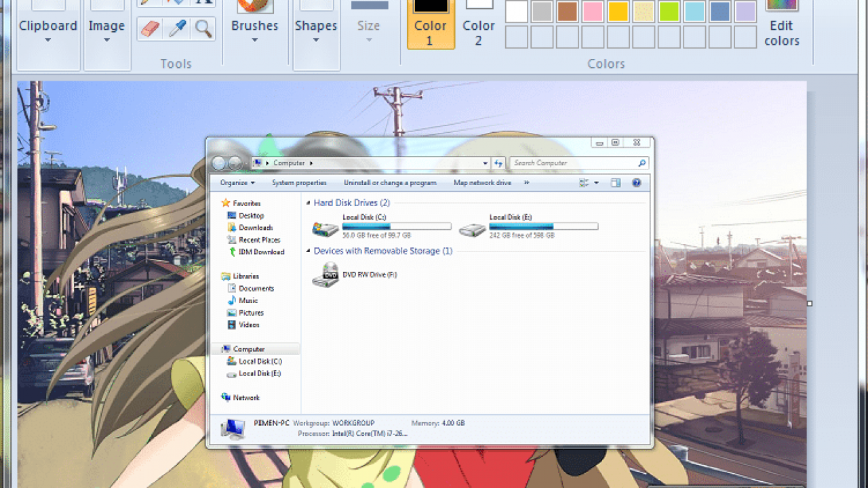868x488 pixels.
Task: Select the Eraser tool in Paint
Action: [150, 29]
